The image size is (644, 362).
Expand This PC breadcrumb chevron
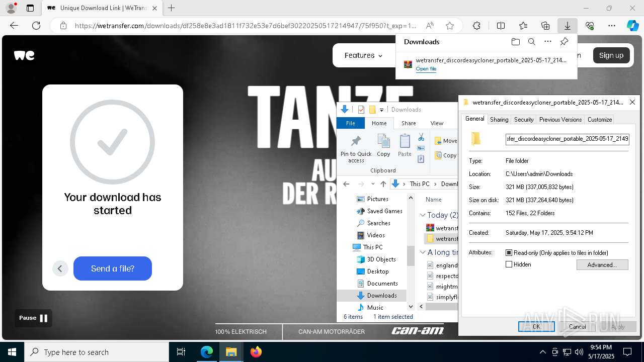pos(436,184)
